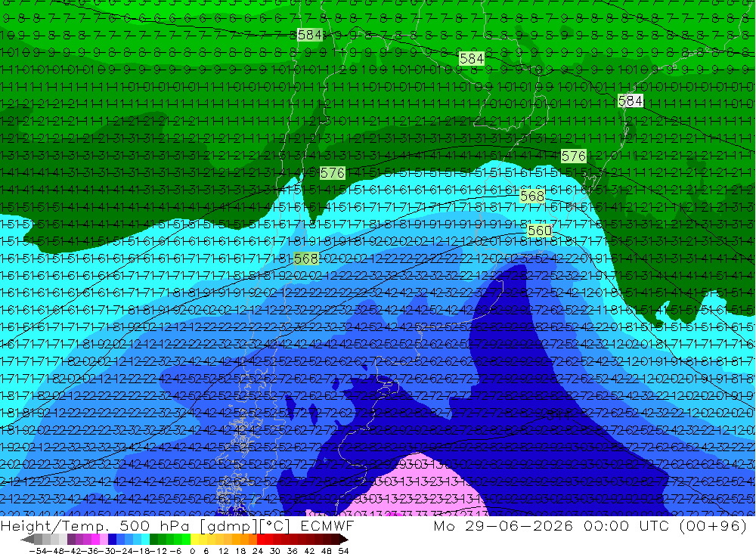Click the [gdmp] unit label
756x554 pixels.
pos(228,526)
